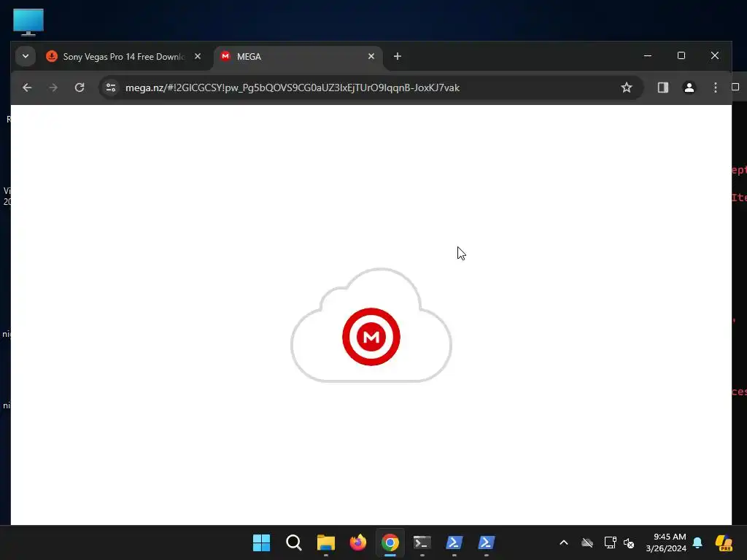The width and height of the screenshot is (747, 560).
Task: Show hidden system tray icons
Action: point(564,542)
